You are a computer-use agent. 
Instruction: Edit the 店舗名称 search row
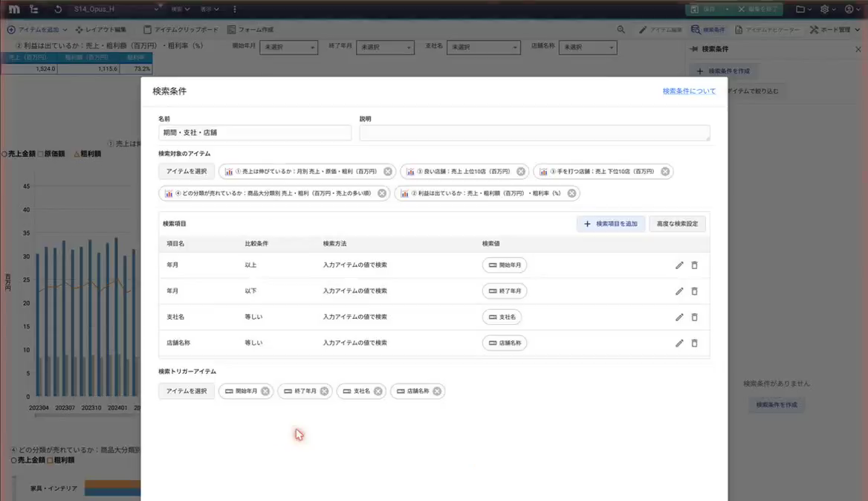pyautogui.click(x=679, y=343)
